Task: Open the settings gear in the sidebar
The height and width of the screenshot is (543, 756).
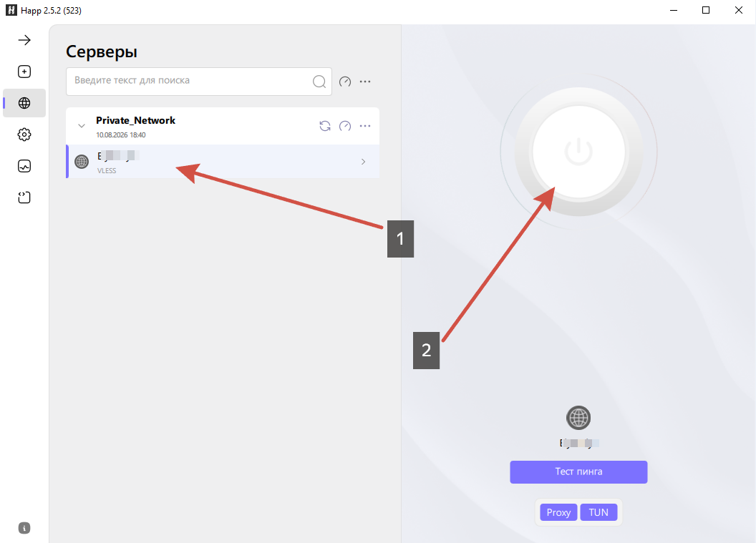Action: coord(24,134)
